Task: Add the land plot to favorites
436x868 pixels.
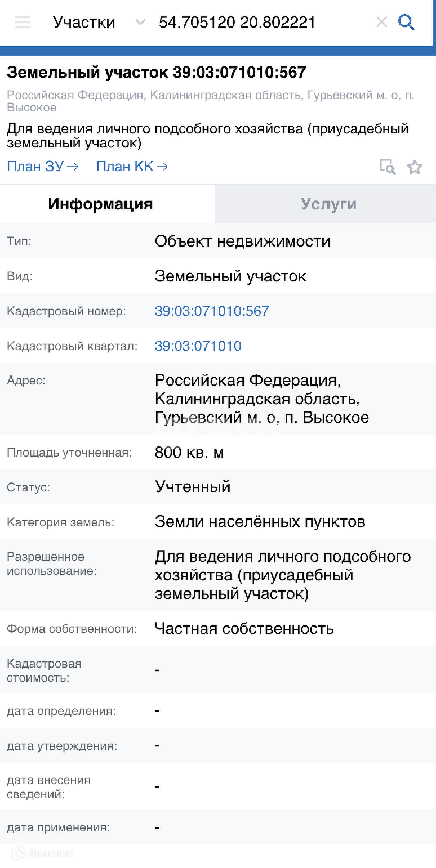Action: (415, 167)
